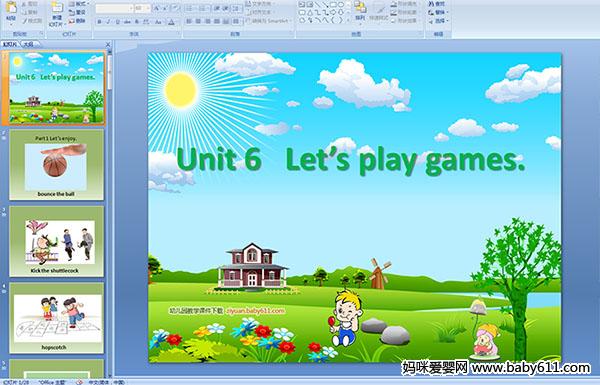The image size is (600, 385).
Task: Toggle Italic formatting
Action: point(108,22)
